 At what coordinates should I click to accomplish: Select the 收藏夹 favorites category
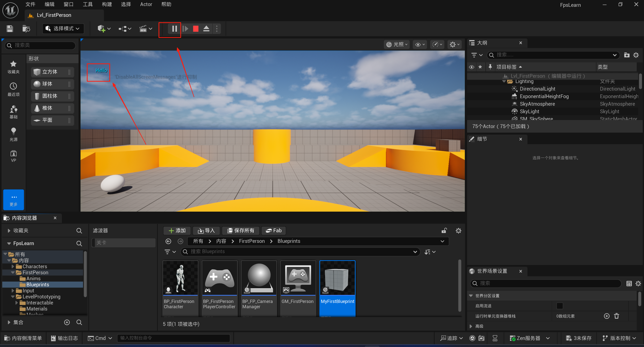pos(13,67)
